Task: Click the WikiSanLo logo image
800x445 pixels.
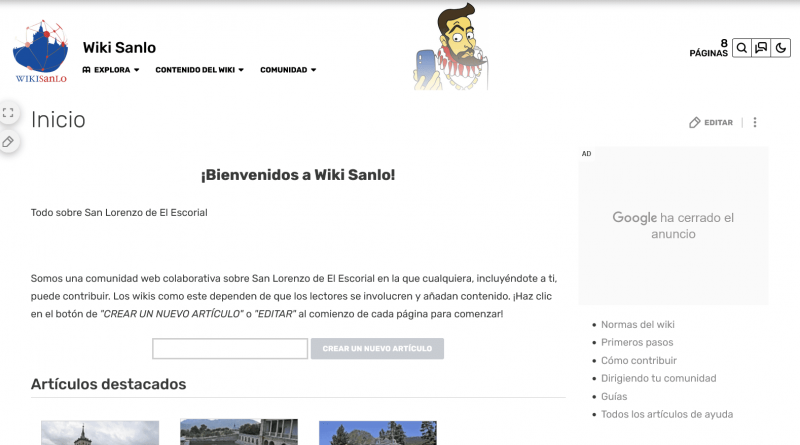Action: [41, 52]
